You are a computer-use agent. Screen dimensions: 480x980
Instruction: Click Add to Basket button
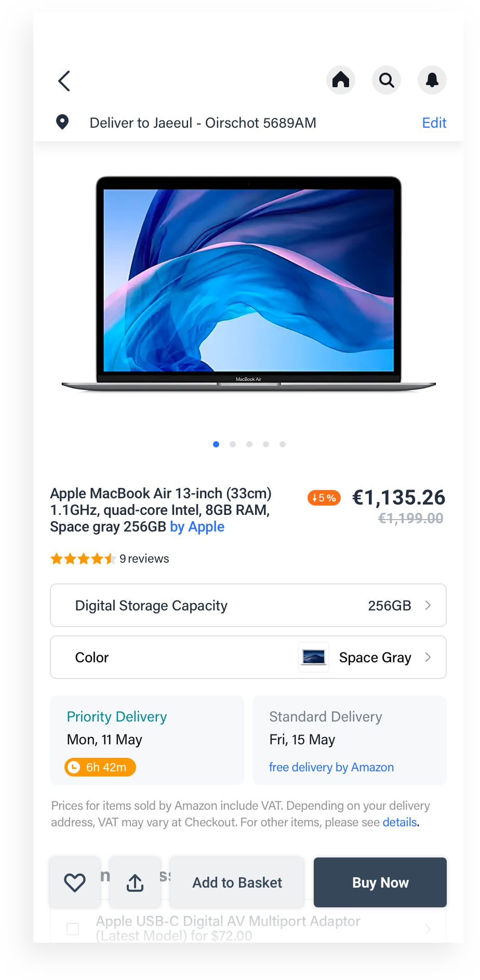tap(237, 882)
